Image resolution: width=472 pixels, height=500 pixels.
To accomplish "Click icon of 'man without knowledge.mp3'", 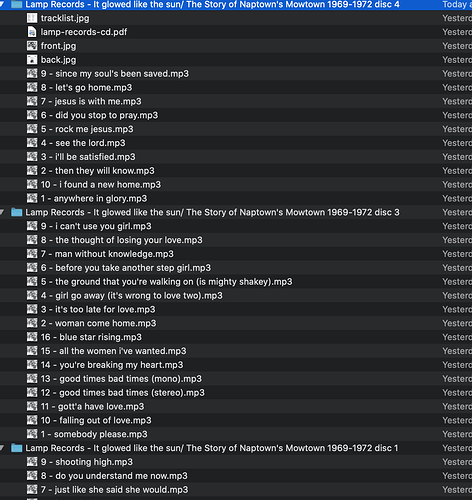I will point(32,254).
